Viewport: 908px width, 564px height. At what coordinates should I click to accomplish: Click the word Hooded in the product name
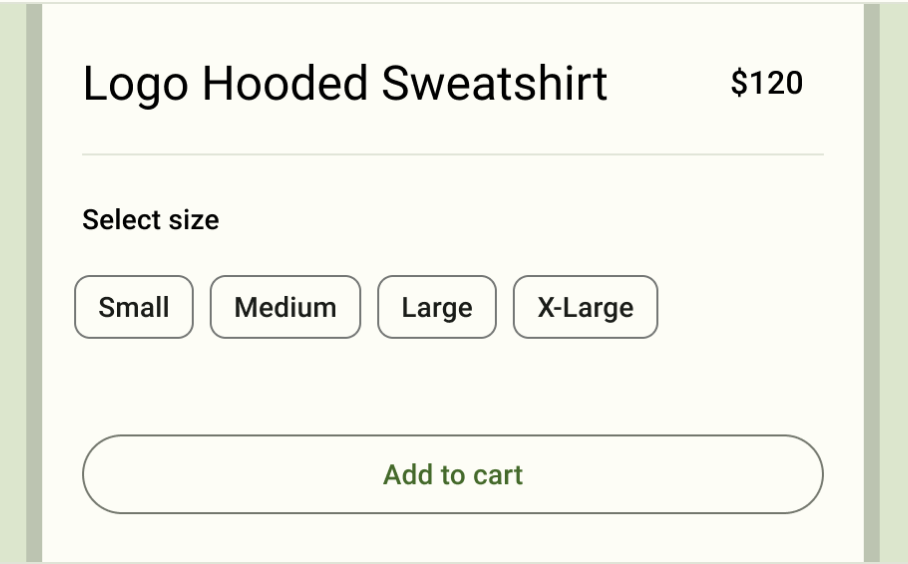(285, 84)
